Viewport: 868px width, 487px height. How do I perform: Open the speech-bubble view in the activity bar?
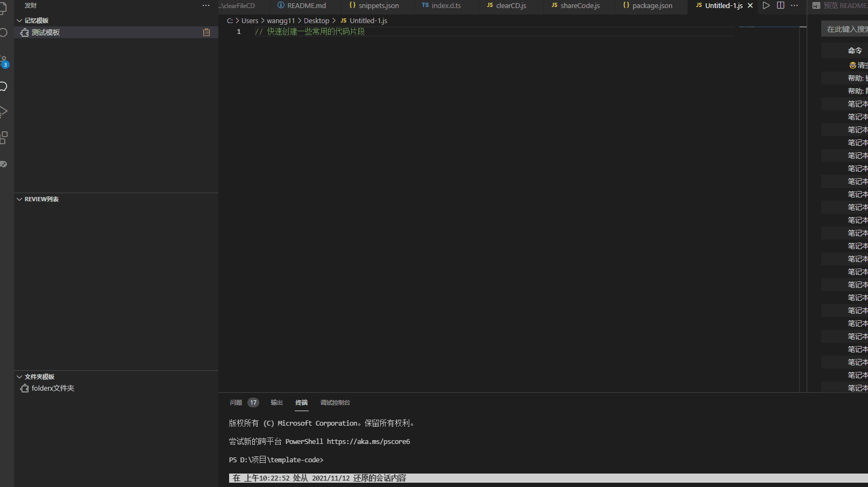(3, 86)
